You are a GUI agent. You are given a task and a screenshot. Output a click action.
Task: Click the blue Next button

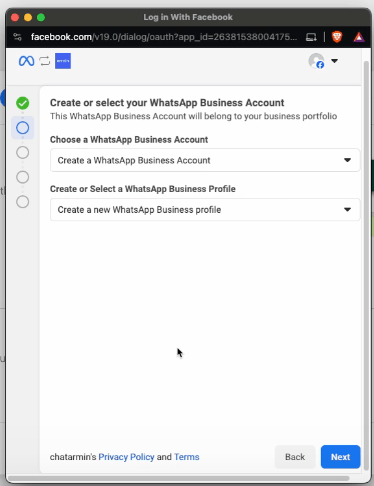(340, 457)
